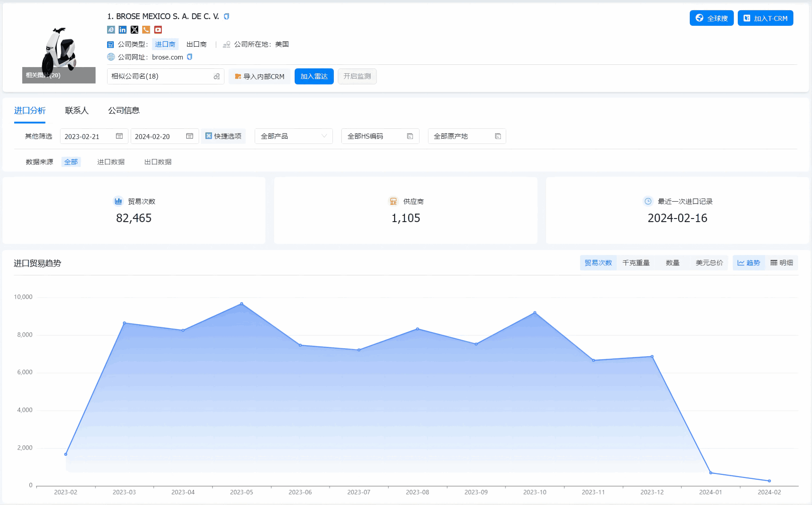812x505 pixels.
Task: Click the 2023-05 peak data point on chart
Action: [x=241, y=304]
